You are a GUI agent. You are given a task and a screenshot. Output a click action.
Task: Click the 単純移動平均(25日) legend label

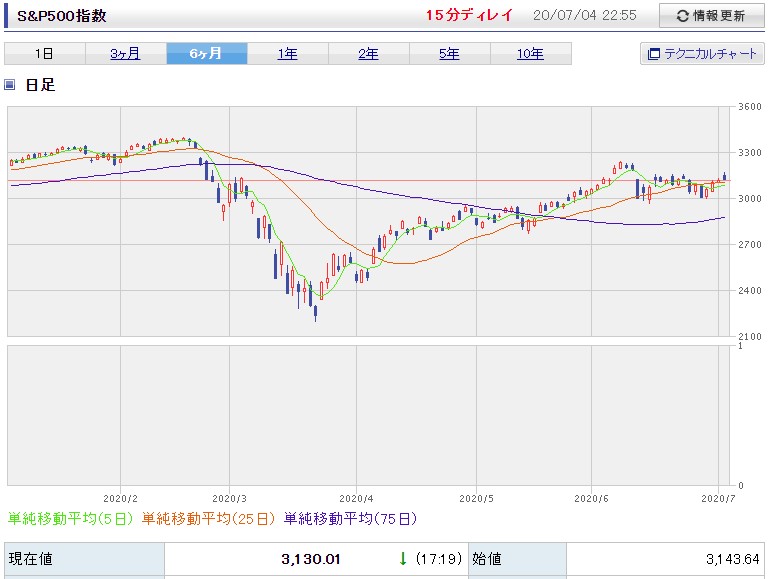click(208, 519)
